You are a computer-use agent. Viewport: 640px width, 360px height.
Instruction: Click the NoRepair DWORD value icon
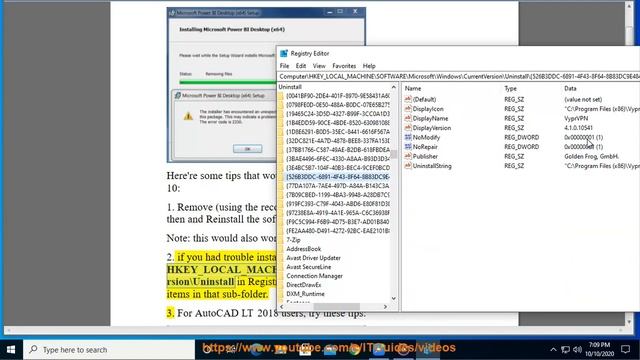[408, 147]
